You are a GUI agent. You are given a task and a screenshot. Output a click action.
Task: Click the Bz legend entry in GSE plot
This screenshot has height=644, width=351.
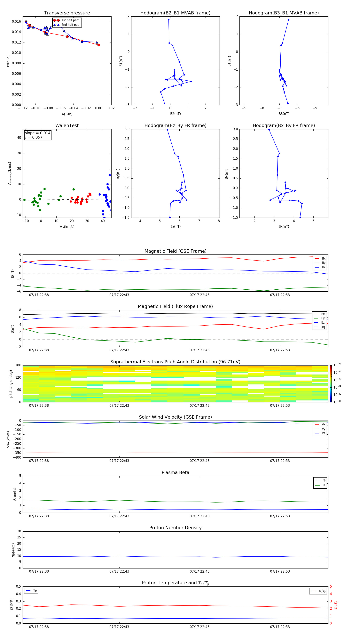[x=320, y=267]
